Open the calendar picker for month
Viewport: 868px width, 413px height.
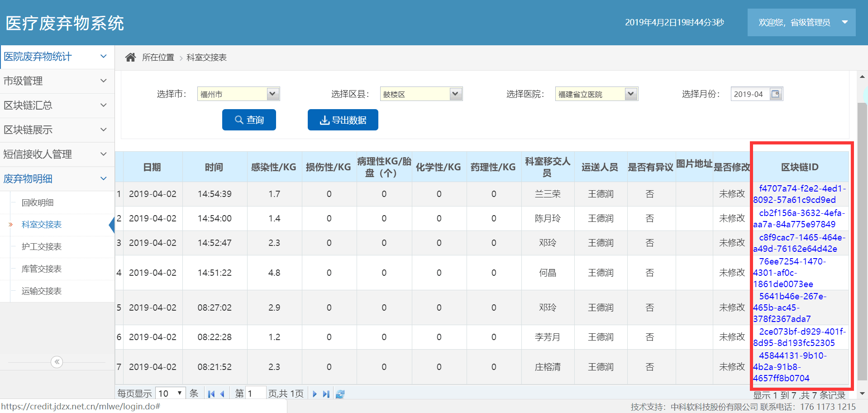click(776, 94)
